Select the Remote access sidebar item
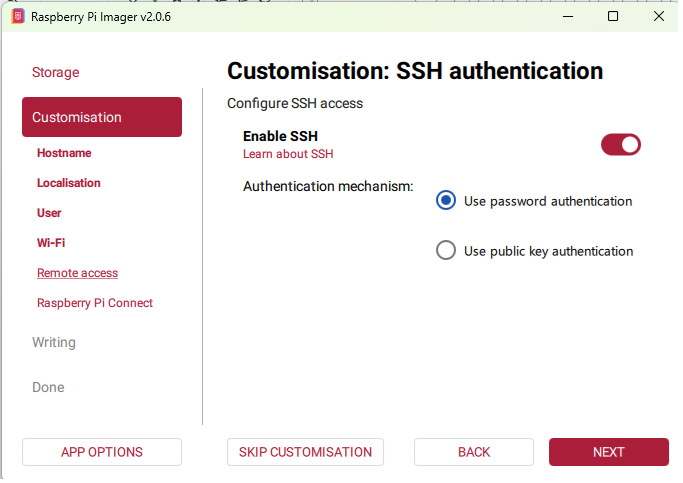 coord(77,273)
